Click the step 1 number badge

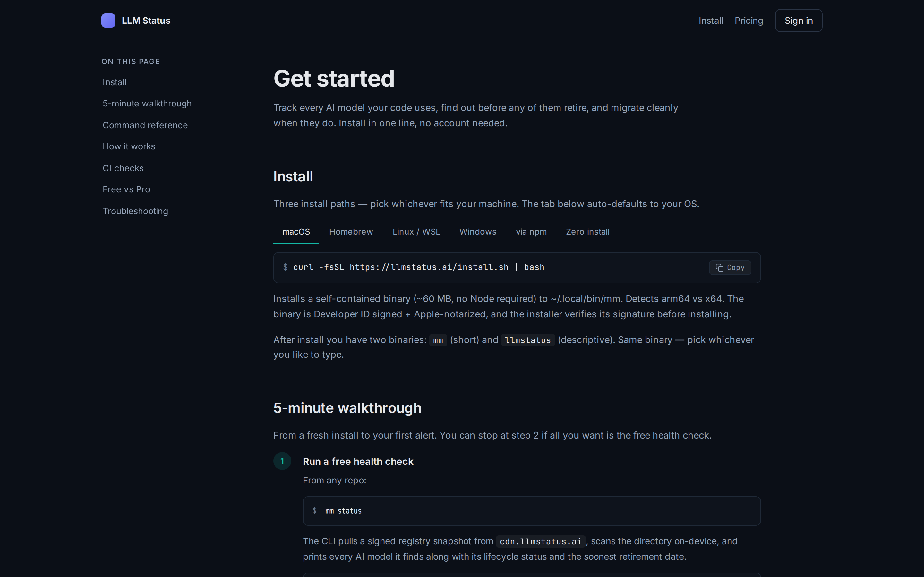tap(282, 461)
